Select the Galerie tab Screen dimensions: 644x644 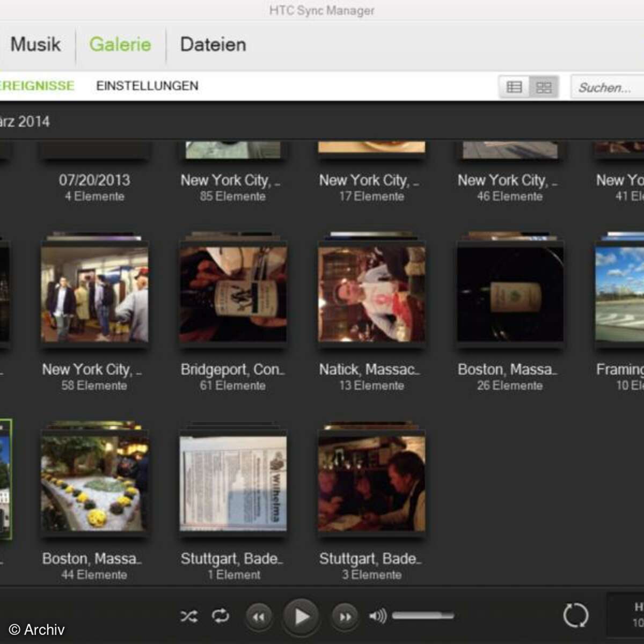pos(120,45)
